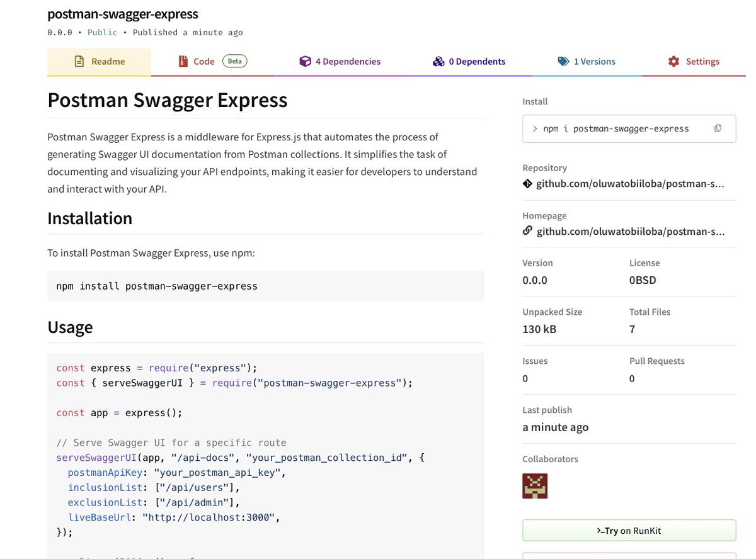Click the npm install code block
The width and height of the screenshot is (756, 559).
coord(265,286)
